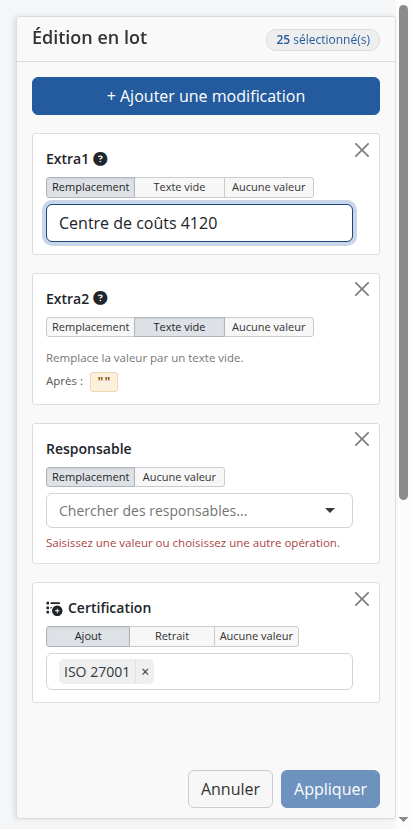This screenshot has width=411, height=829.
Task: Click the vertical scrollbar thumb
Action: coord(403,251)
